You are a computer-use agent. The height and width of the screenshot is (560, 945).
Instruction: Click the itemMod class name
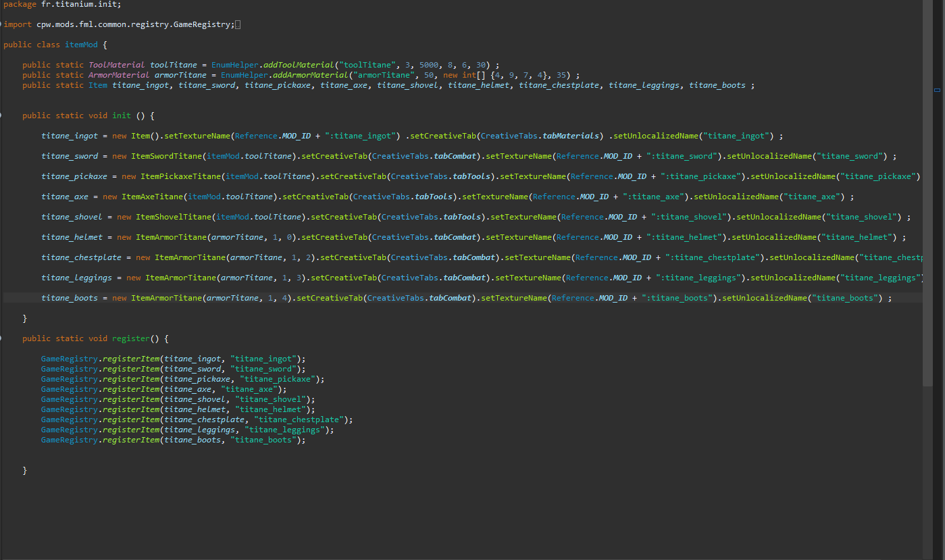(x=81, y=45)
